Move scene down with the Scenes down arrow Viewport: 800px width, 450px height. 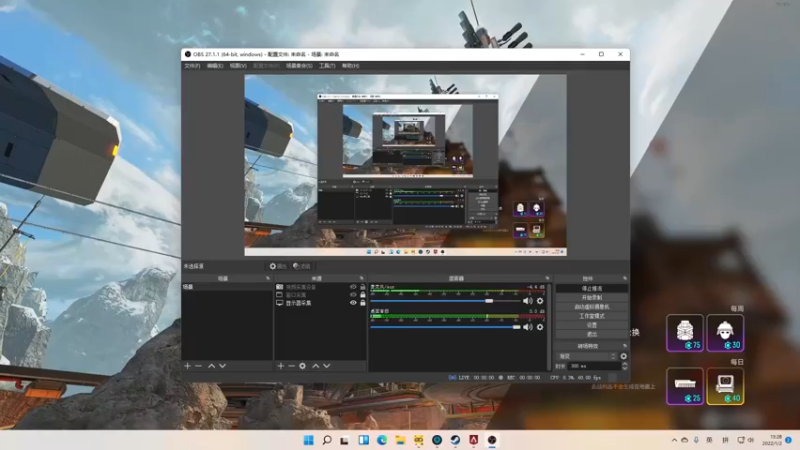(222, 366)
